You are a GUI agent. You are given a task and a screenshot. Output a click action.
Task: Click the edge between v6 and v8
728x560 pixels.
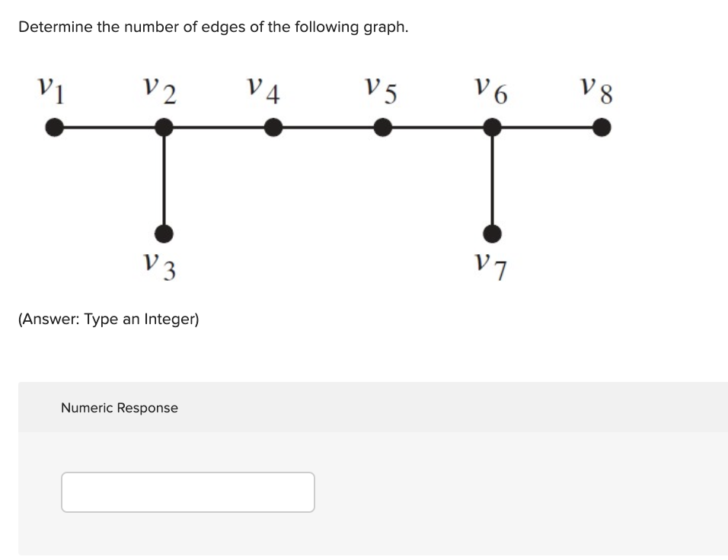(547, 127)
